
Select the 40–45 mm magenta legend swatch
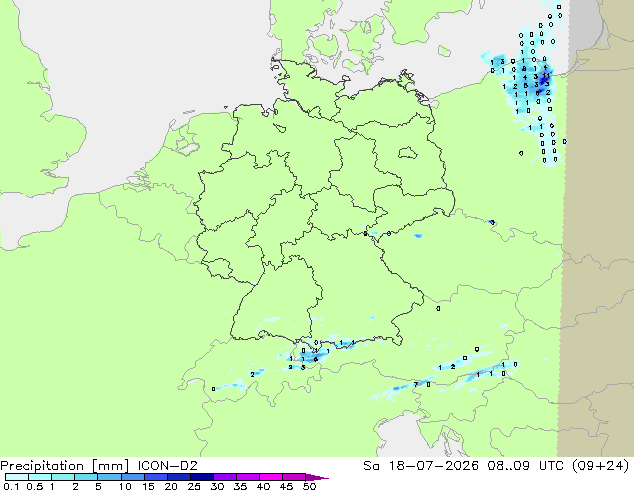271,477
